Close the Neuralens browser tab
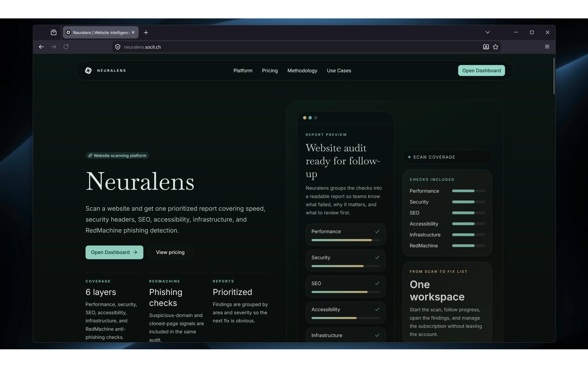 point(133,32)
